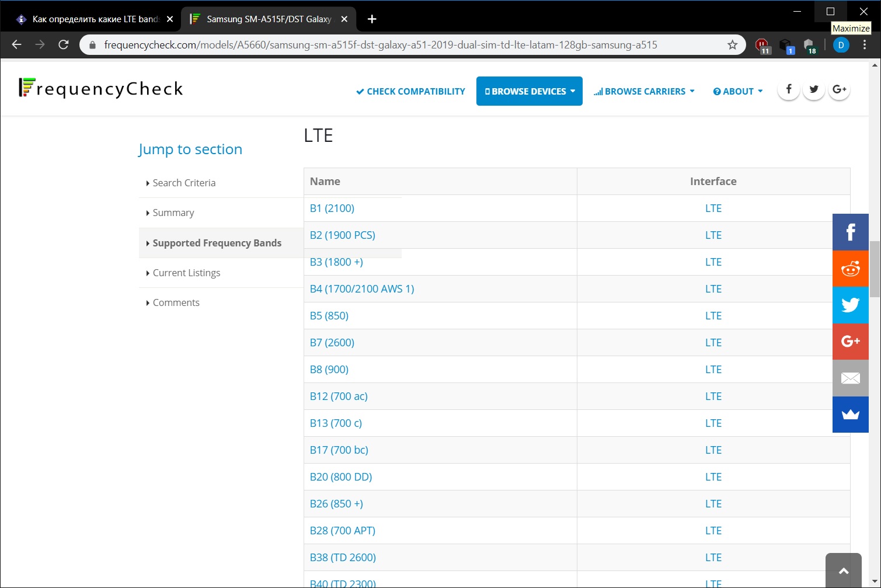The width and height of the screenshot is (881, 588).
Task: Open B13 (700 c) band link
Action: 336,423
